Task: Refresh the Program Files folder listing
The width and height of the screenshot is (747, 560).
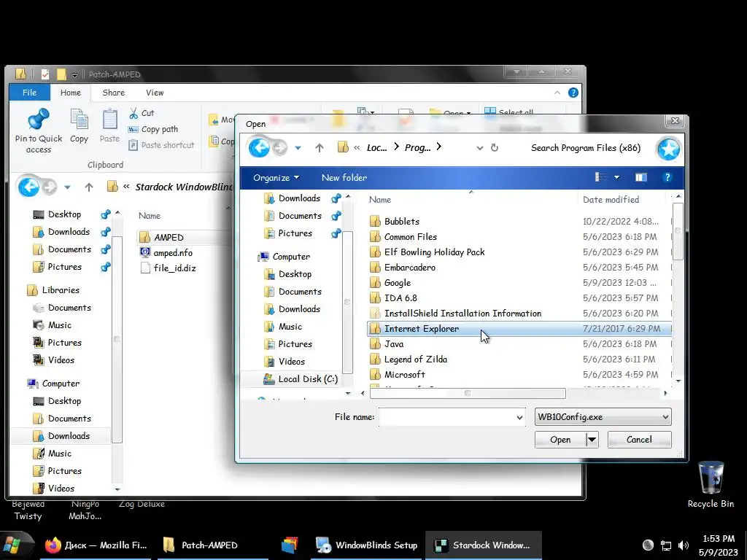Action: (x=495, y=147)
